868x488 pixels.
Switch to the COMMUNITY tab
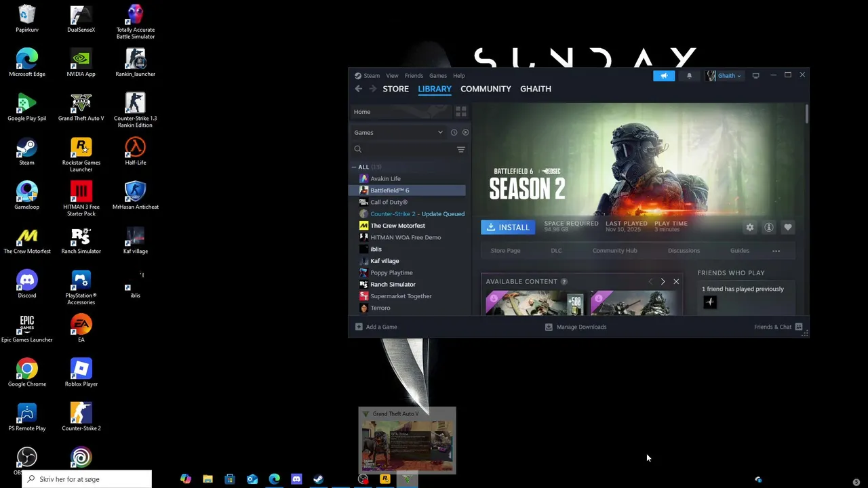(486, 89)
